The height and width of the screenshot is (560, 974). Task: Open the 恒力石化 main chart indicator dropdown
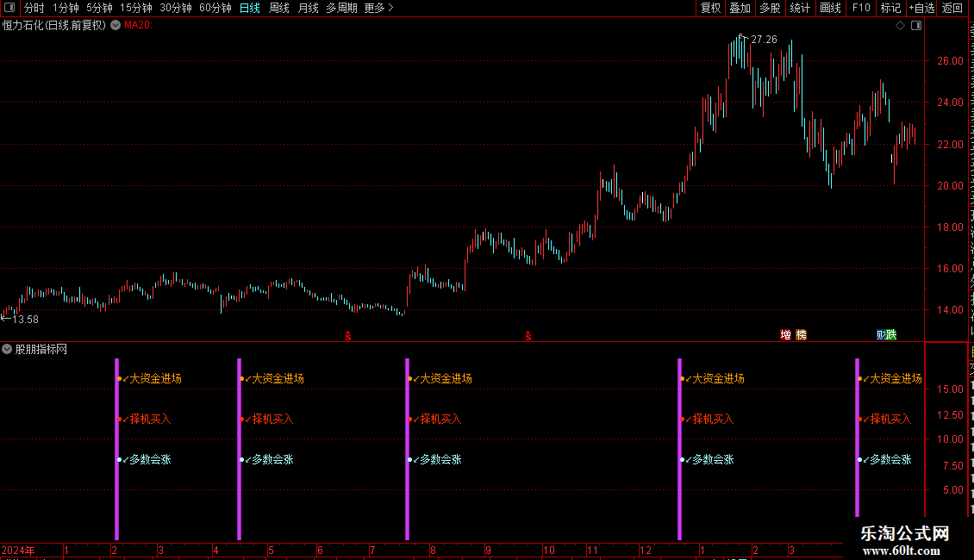tap(116, 26)
